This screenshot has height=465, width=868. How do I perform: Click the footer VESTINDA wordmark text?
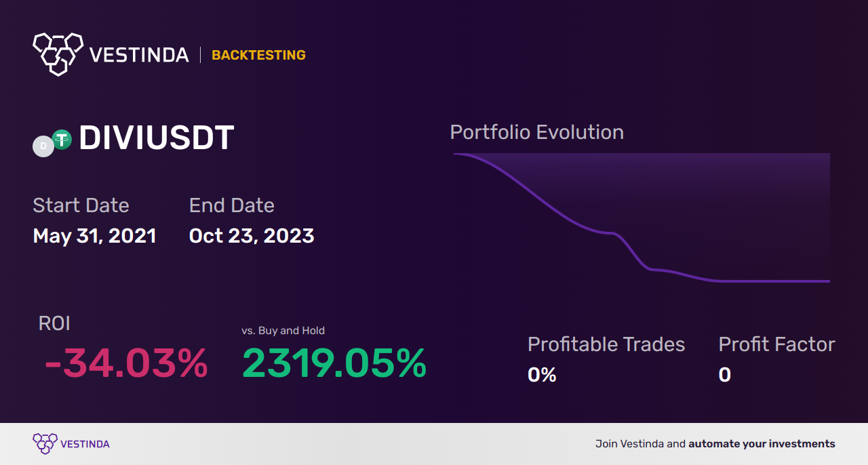point(85,444)
